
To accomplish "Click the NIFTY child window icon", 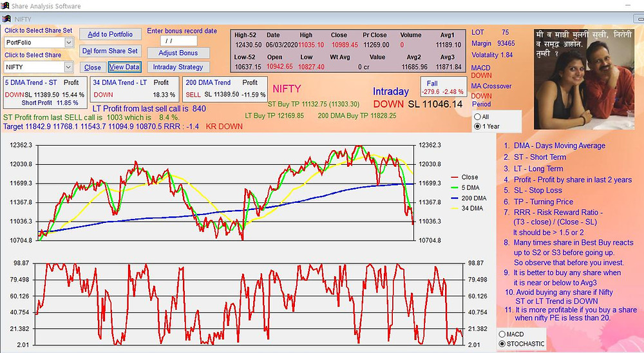I will 6,19.
